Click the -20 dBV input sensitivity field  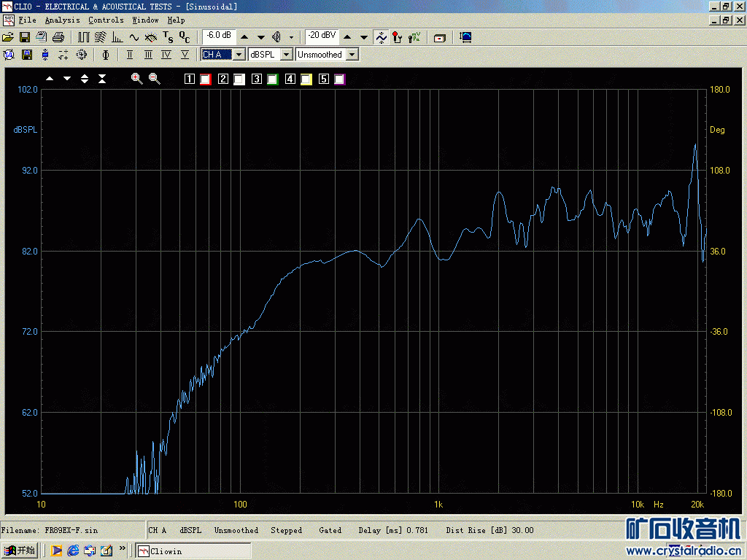click(322, 35)
